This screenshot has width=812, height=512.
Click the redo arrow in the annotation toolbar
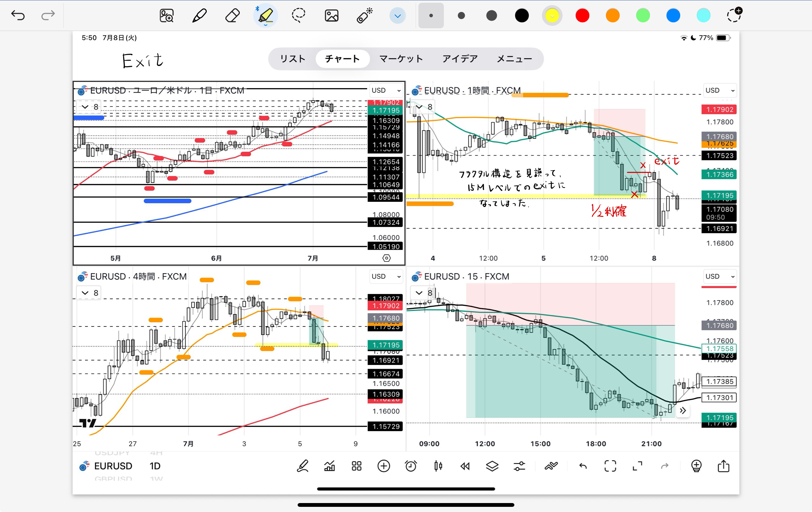(x=48, y=15)
